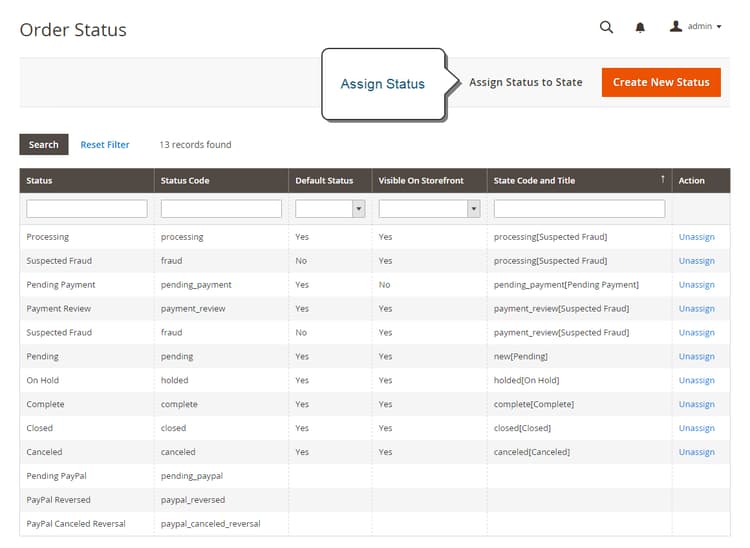Open the search magnifier icon
Image resolution: width=750 pixels, height=548 pixels.
pos(606,27)
